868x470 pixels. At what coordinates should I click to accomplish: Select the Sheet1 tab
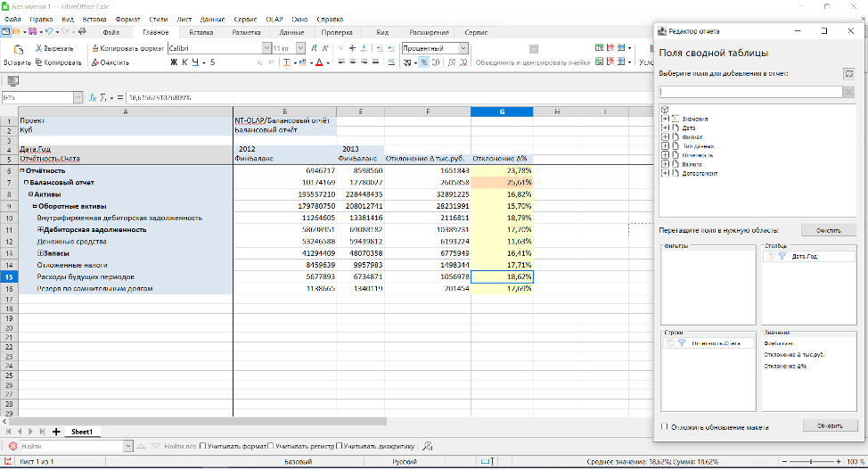tap(82, 432)
